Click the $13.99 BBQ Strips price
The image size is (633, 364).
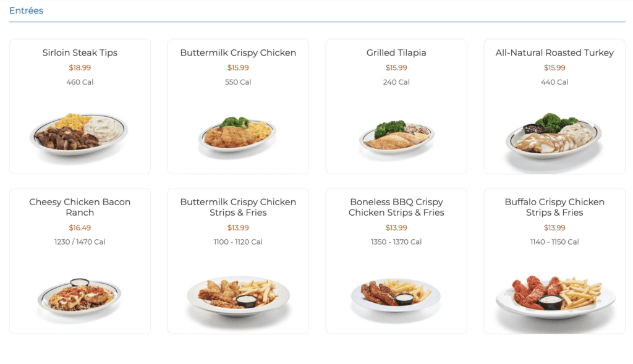point(396,227)
